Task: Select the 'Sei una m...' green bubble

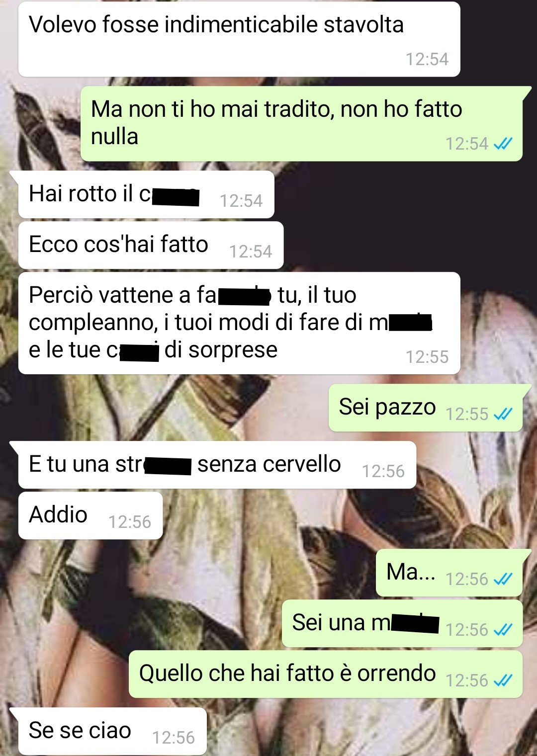Action: tap(402, 623)
